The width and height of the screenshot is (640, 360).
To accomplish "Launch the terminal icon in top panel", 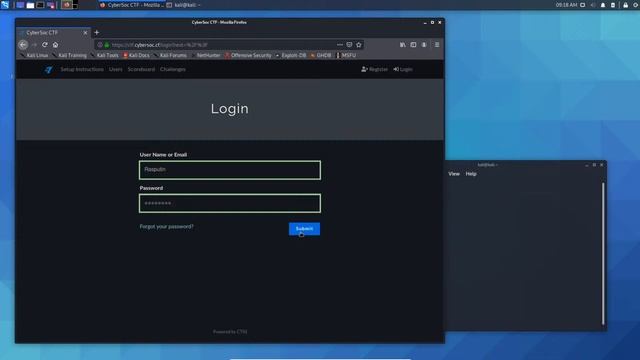I will [x=40, y=5].
